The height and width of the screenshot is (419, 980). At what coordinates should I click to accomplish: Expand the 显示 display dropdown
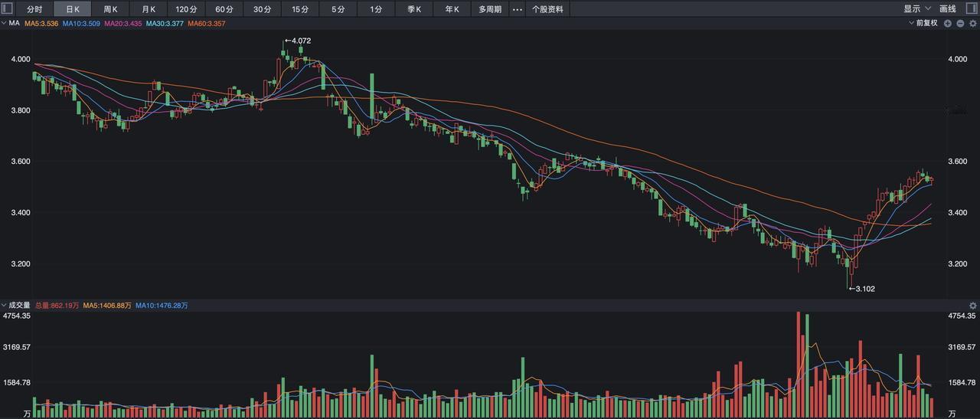coord(917,9)
